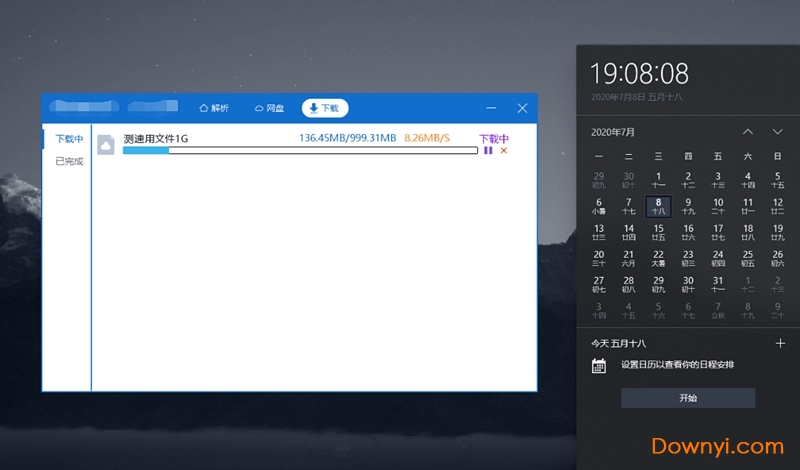Image resolution: width=800 pixels, height=470 pixels.
Task: Click the calendar agenda icon
Action: click(599, 366)
